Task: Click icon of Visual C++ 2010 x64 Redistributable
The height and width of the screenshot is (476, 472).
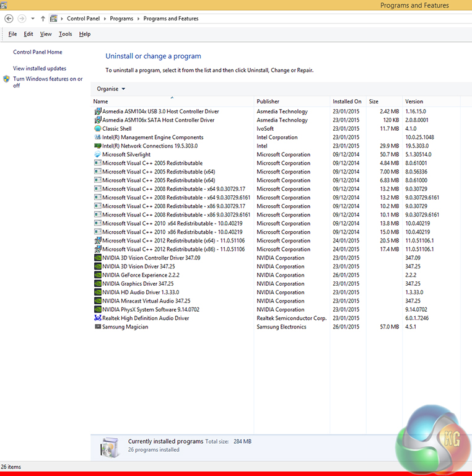Action: [x=98, y=223]
